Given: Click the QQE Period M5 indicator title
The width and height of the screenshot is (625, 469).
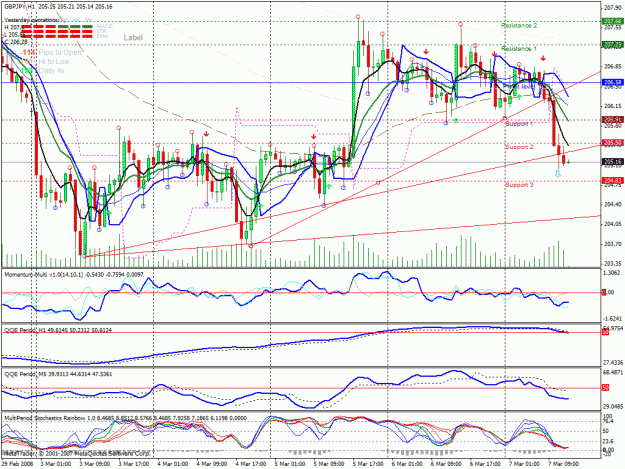Looking at the screenshot, I should pos(58,374).
